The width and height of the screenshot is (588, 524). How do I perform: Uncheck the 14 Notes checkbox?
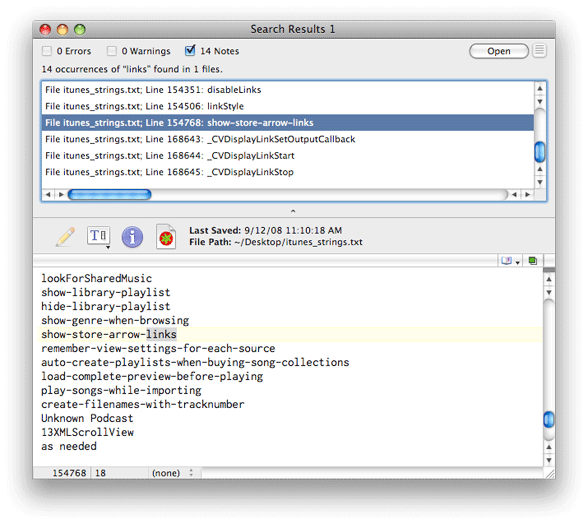click(190, 50)
